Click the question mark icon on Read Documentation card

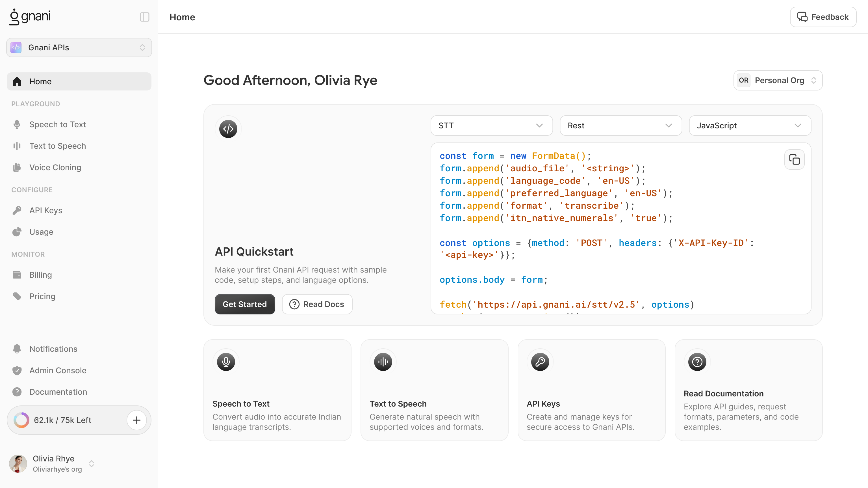point(697,362)
